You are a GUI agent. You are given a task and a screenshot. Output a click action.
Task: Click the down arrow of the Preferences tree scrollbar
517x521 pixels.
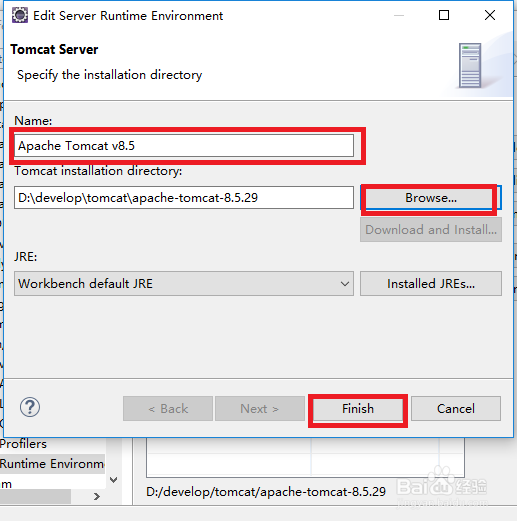(114, 480)
